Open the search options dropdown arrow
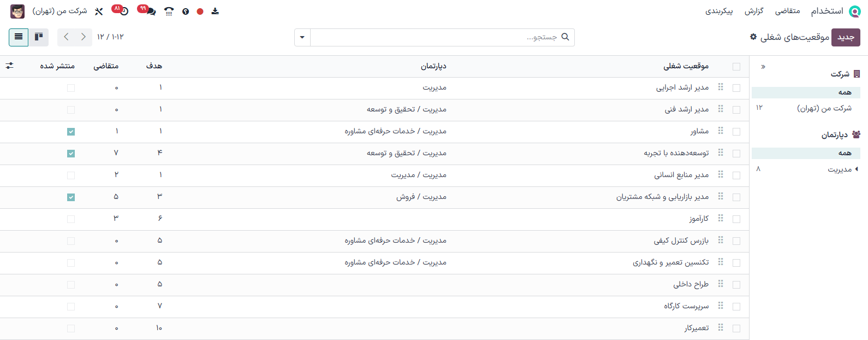This screenshot has width=868, height=340. [302, 37]
